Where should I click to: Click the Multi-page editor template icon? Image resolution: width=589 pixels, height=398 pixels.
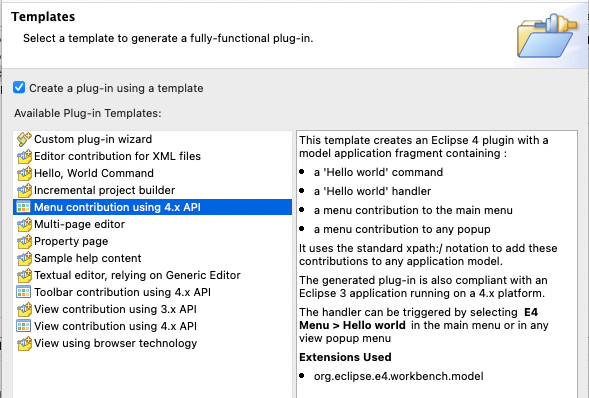[24, 224]
